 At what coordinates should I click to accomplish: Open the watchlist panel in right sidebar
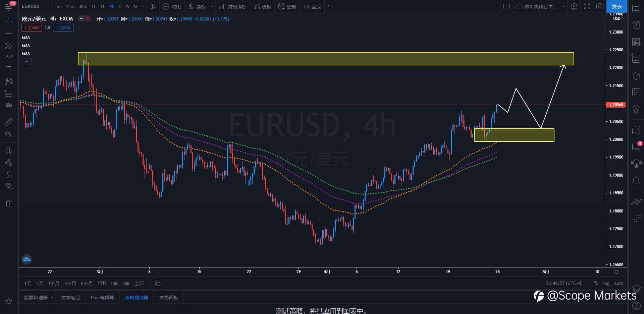[636, 8]
